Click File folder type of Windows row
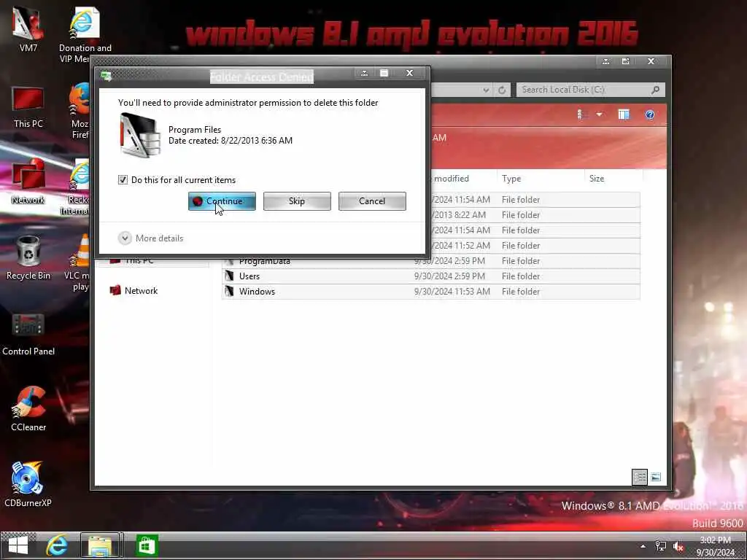This screenshot has height=560, width=747. tap(521, 292)
